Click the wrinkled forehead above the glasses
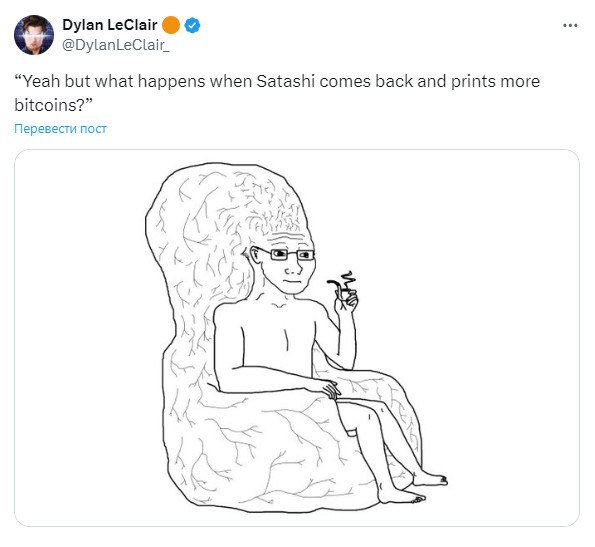The width and height of the screenshot is (595, 547). tap(288, 237)
